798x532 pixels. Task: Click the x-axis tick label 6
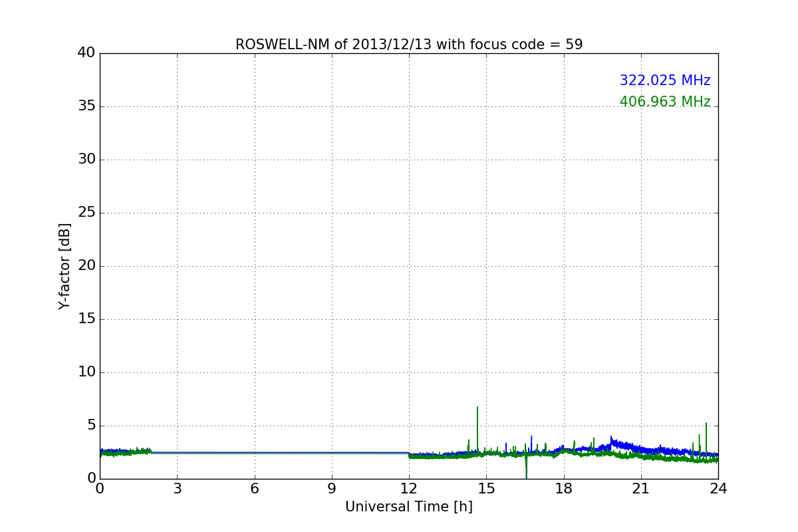click(x=255, y=489)
